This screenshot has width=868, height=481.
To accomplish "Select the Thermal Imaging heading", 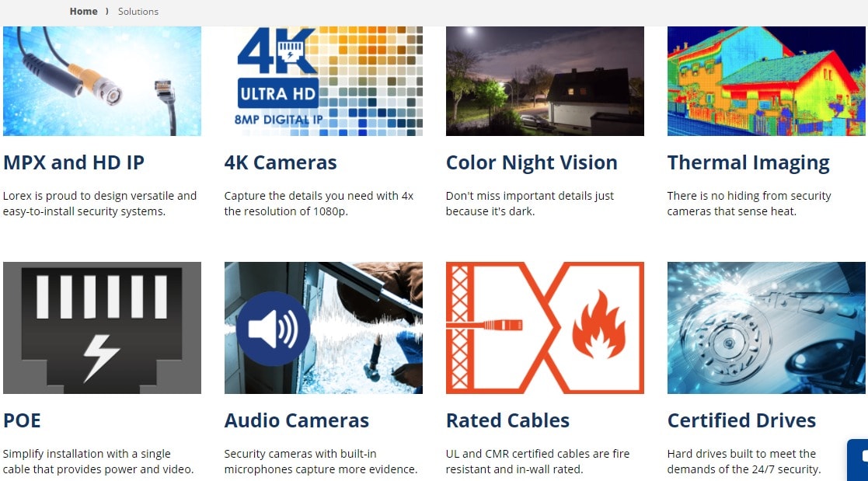I will (x=748, y=162).
